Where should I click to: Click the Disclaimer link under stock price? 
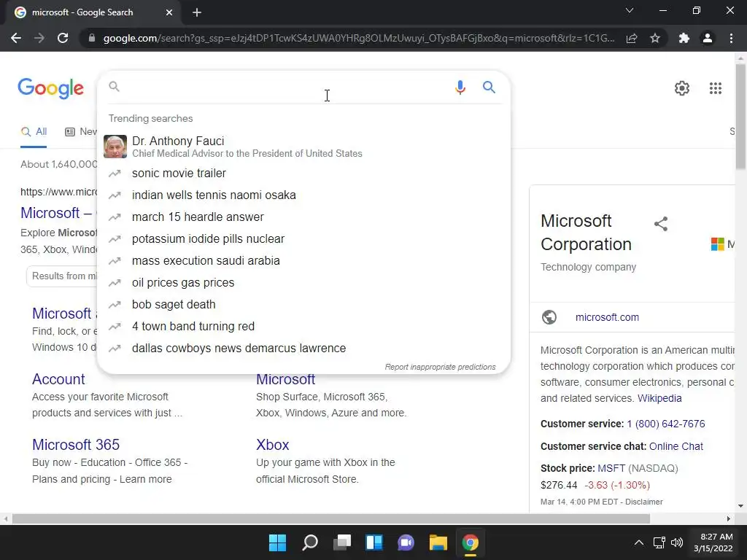(x=643, y=502)
